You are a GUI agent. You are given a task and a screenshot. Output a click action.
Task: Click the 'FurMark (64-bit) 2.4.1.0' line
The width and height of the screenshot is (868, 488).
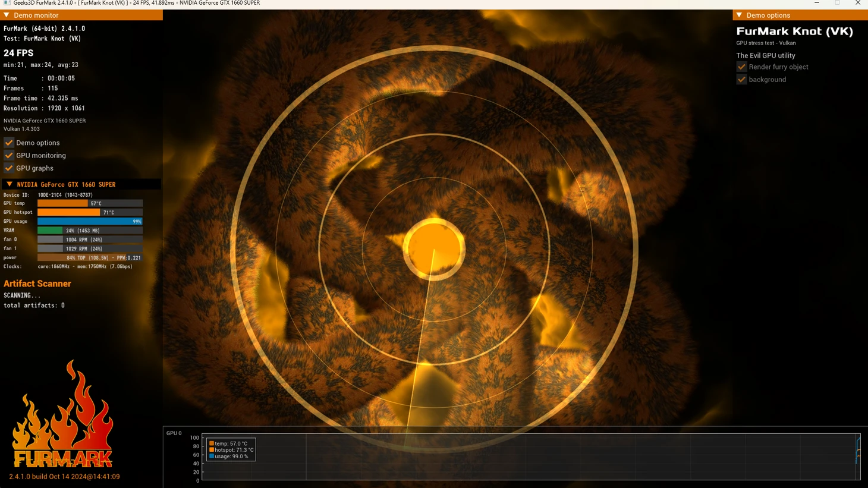44,29
